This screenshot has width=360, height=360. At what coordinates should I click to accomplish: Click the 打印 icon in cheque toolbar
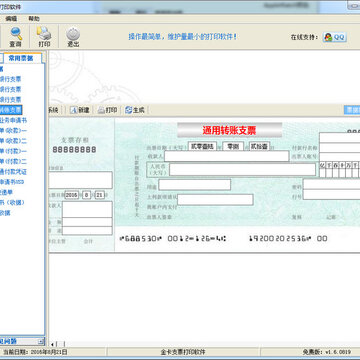pos(107,110)
